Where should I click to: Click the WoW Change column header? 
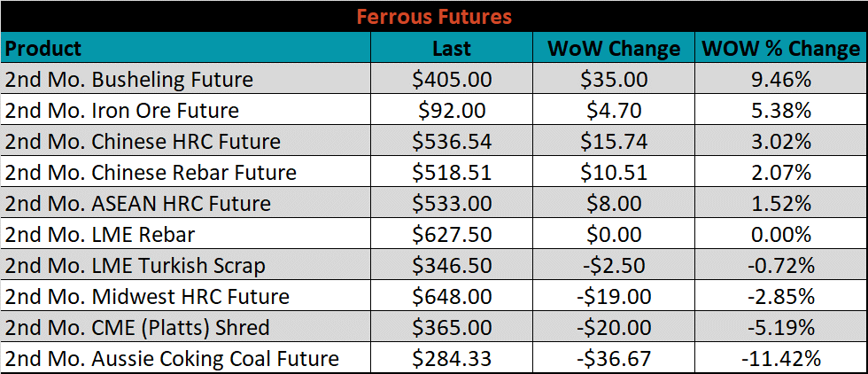point(614,48)
